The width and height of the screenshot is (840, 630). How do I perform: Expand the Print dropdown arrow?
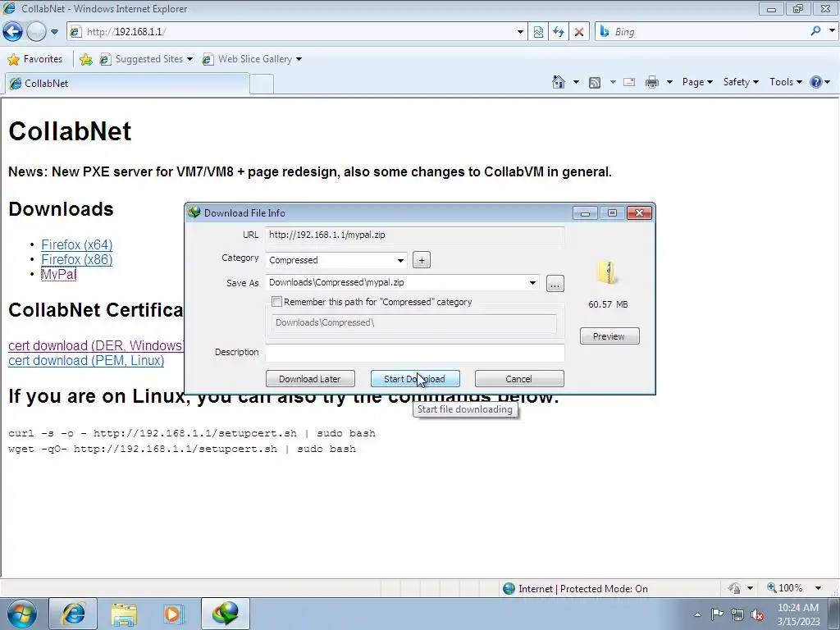click(669, 82)
